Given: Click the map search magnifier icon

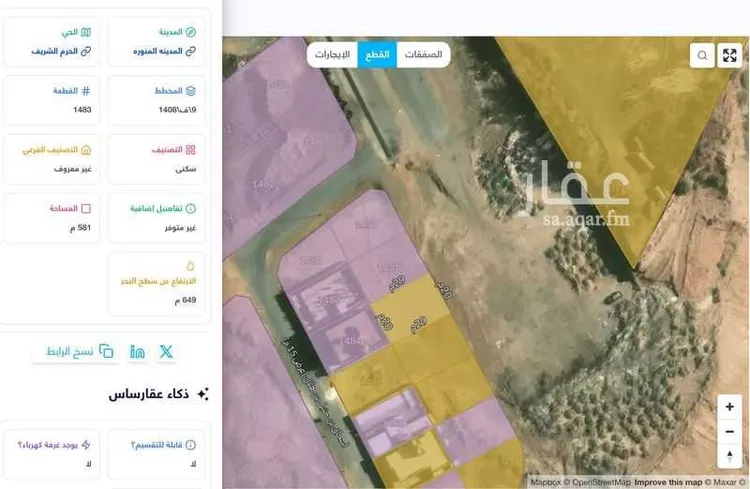Looking at the screenshot, I should (702, 55).
